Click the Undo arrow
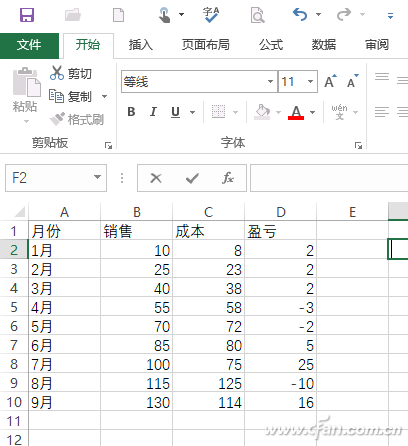Image resolution: width=408 pixels, height=446 pixels. 300,15
